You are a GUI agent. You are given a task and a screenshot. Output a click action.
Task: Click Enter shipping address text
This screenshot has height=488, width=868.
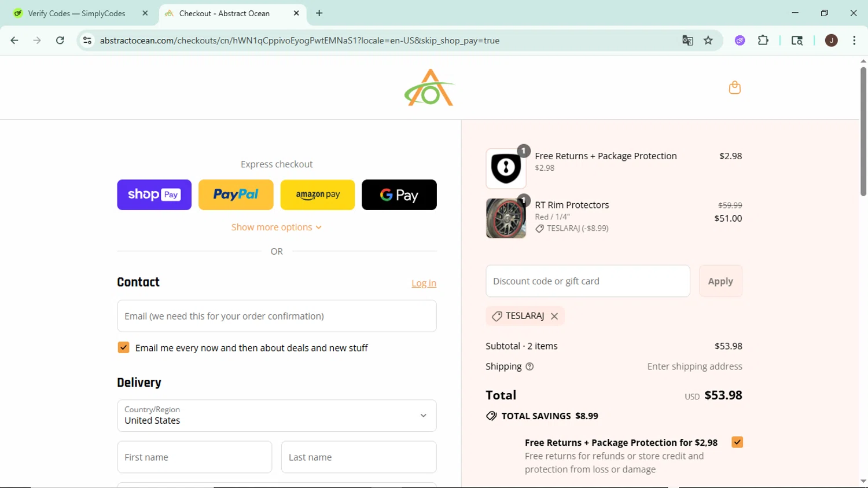click(x=694, y=366)
